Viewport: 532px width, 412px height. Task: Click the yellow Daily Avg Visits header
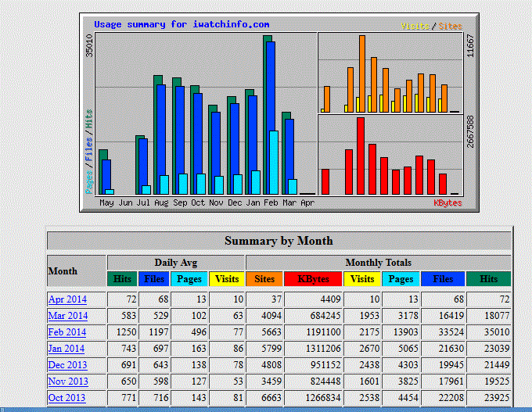pyautogui.click(x=227, y=279)
